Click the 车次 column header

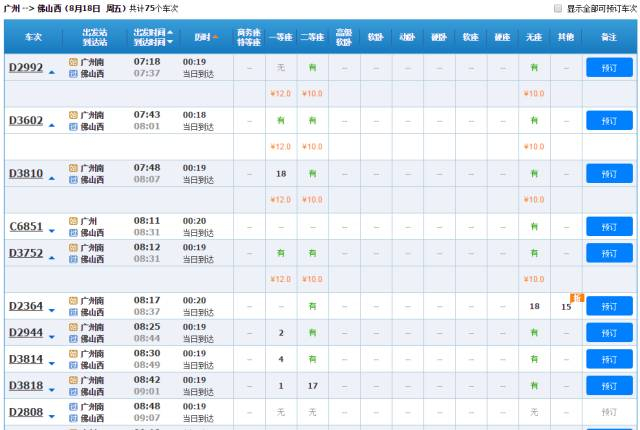[33, 37]
